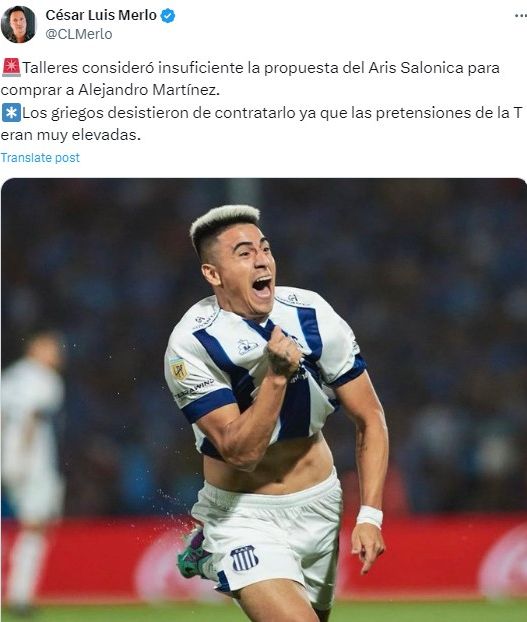This screenshot has width=527, height=622.
Task: Click the white wristband in the photo
Action: click(370, 516)
